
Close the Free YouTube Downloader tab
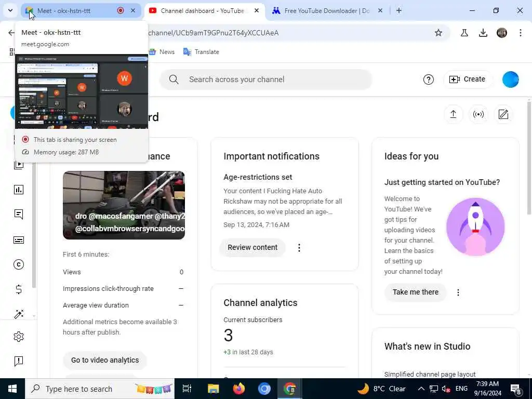coord(380,10)
